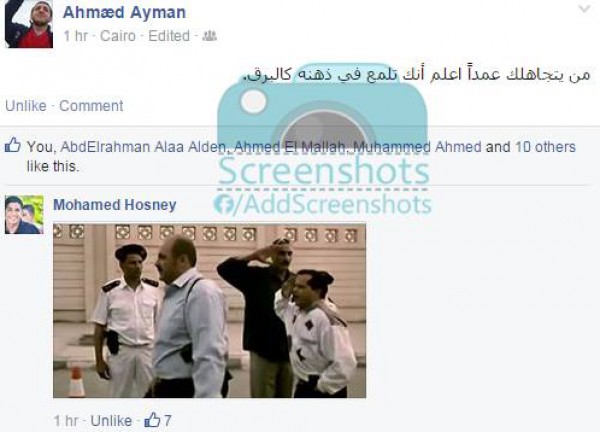Screen dimensions: 600x432
Task: Click the friends audience privacy icon
Action: pyautogui.click(x=209, y=36)
